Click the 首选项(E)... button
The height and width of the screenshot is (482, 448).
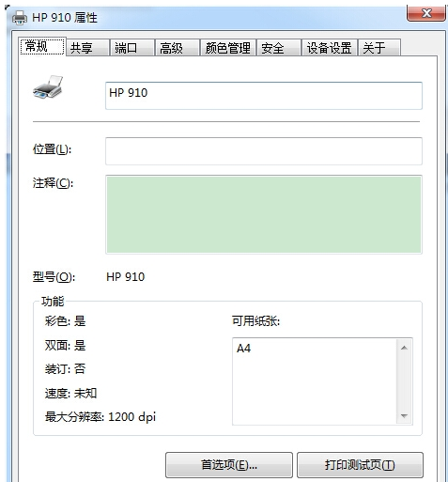coord(229,465)
